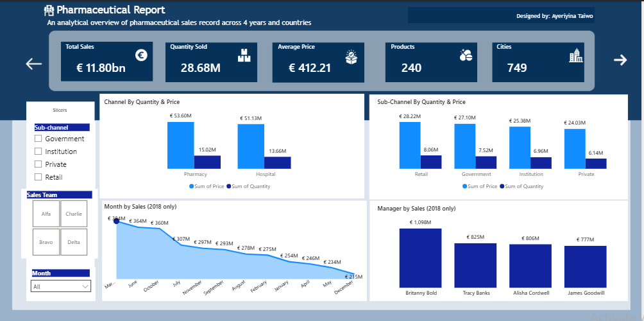644x321 pixels.
Task: Click the Total Sales € 11.80bn card
Action: point(106,61)
